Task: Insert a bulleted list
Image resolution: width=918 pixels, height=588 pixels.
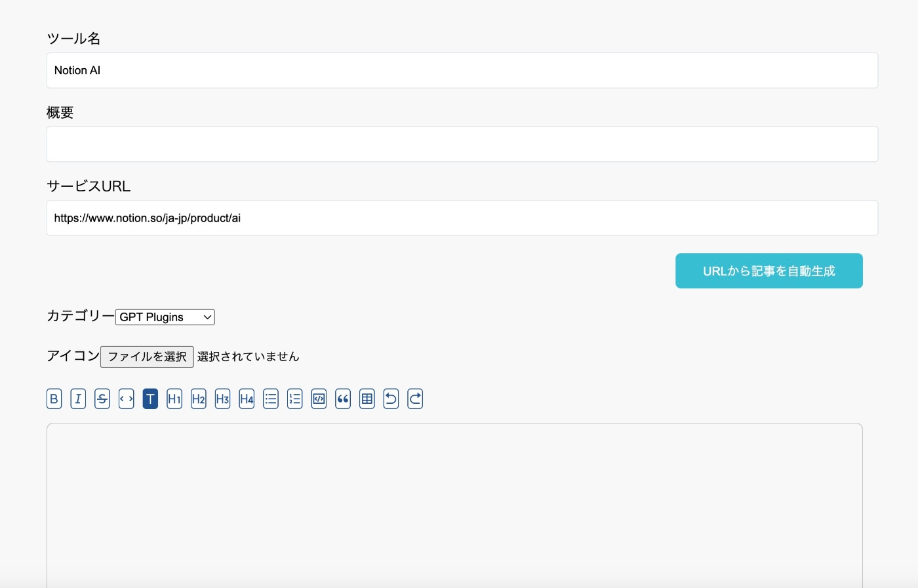Action: click(x=271, y=399)
